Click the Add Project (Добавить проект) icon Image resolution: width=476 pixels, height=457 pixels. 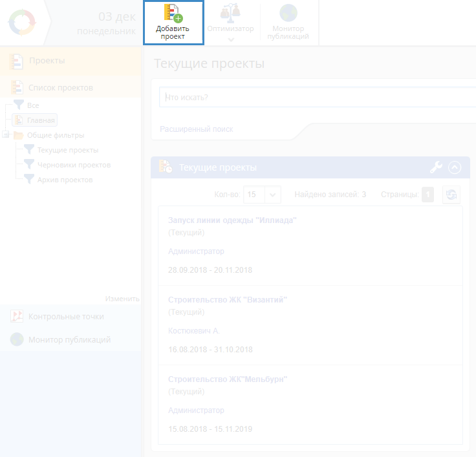click(173, 13)
